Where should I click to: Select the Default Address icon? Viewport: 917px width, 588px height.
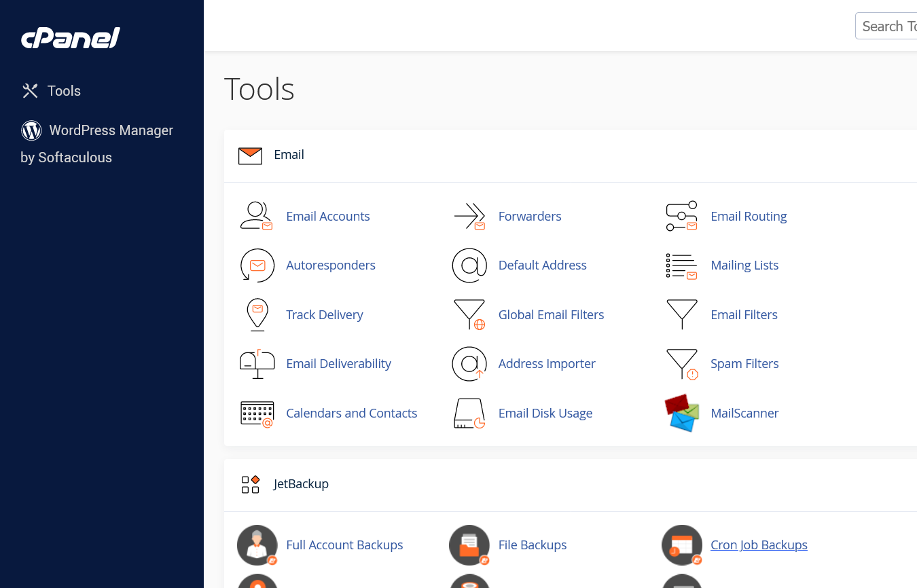pyautogui.click(x=469, y=265)
